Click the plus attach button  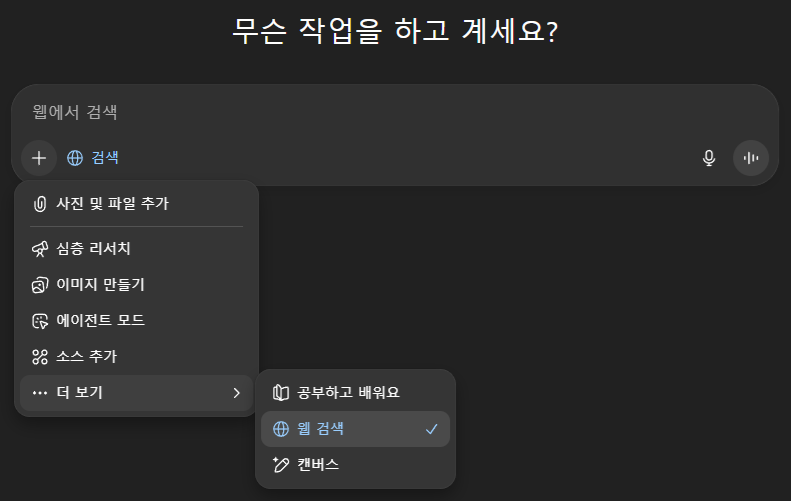tap(39, 158)
